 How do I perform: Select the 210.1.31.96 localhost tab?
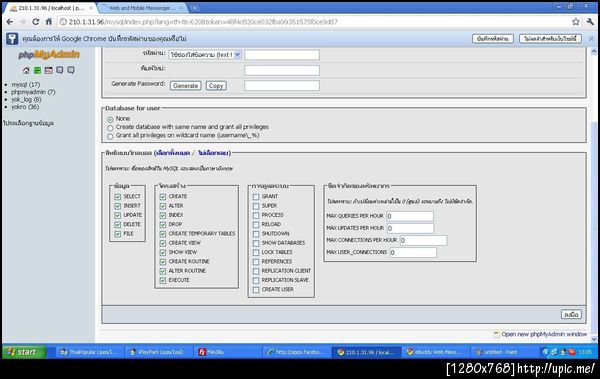pos(51,8)
